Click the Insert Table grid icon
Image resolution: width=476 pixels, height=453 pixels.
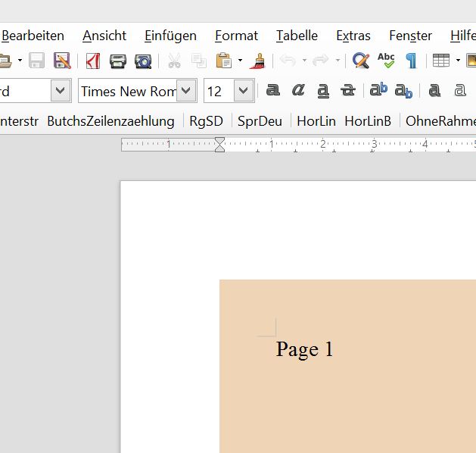click(441, 61)
